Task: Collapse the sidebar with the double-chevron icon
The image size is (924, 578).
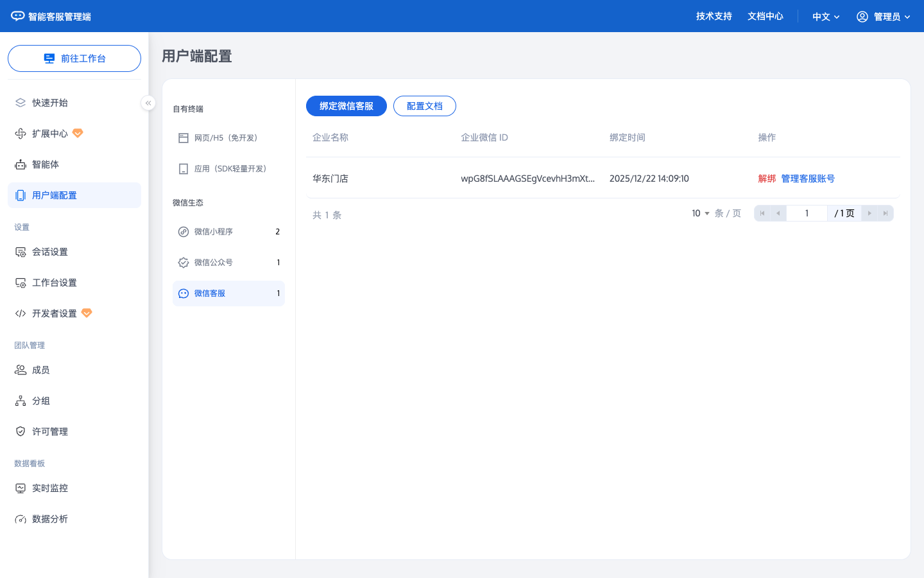Action: (x=148, y=103)
